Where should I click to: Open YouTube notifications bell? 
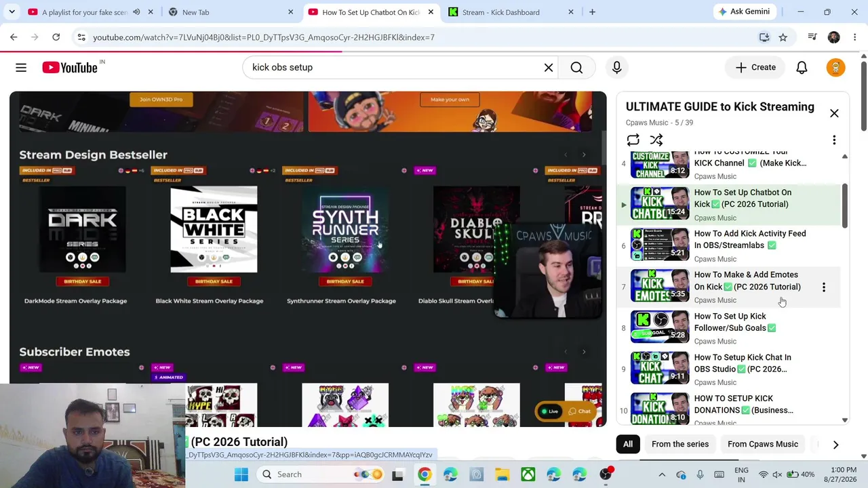802,67
